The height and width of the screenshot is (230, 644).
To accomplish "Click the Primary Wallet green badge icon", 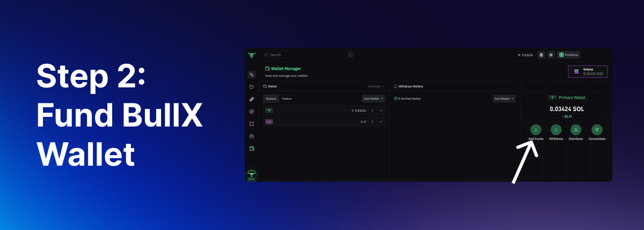I will coord(553,98).
